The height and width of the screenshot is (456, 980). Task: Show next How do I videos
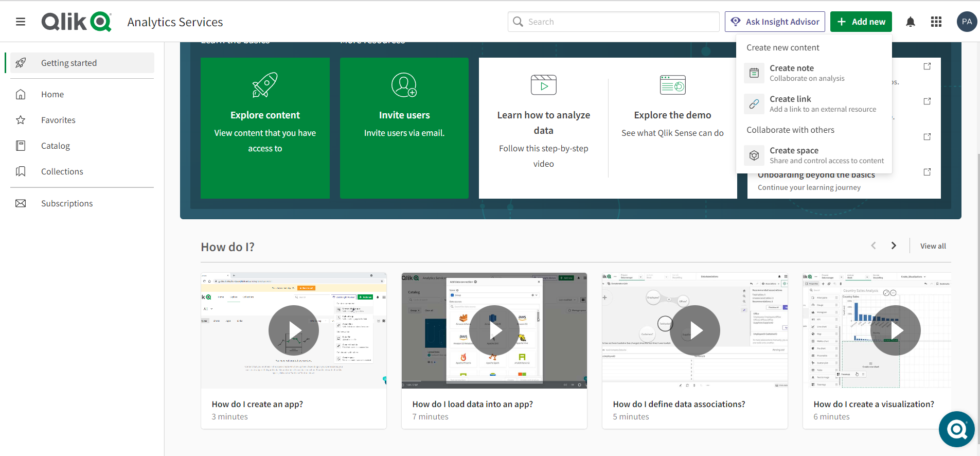pyautogui.click(x=894, y=246)
